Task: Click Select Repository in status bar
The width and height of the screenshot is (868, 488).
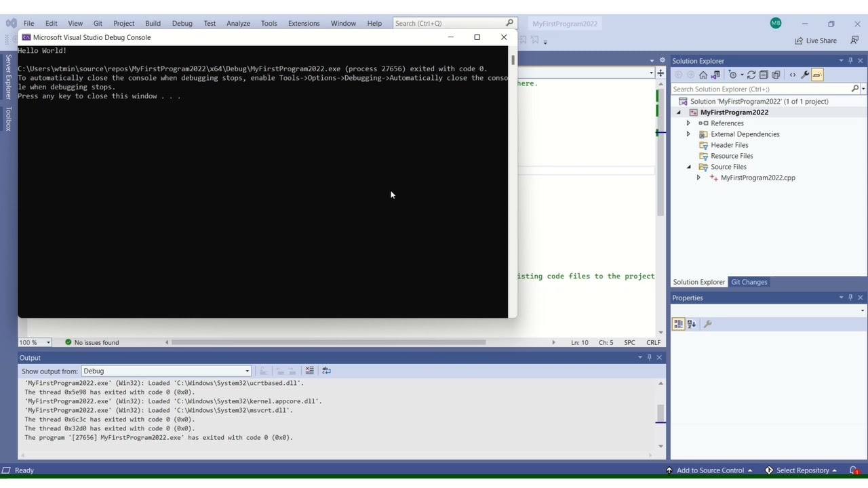Action: click(x=801, y=470)
